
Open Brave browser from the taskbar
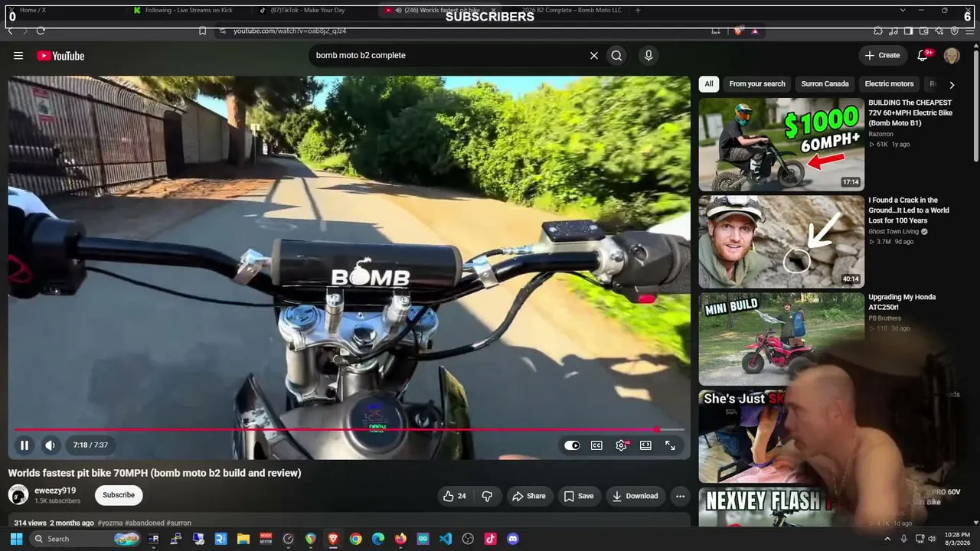[333, 539]
